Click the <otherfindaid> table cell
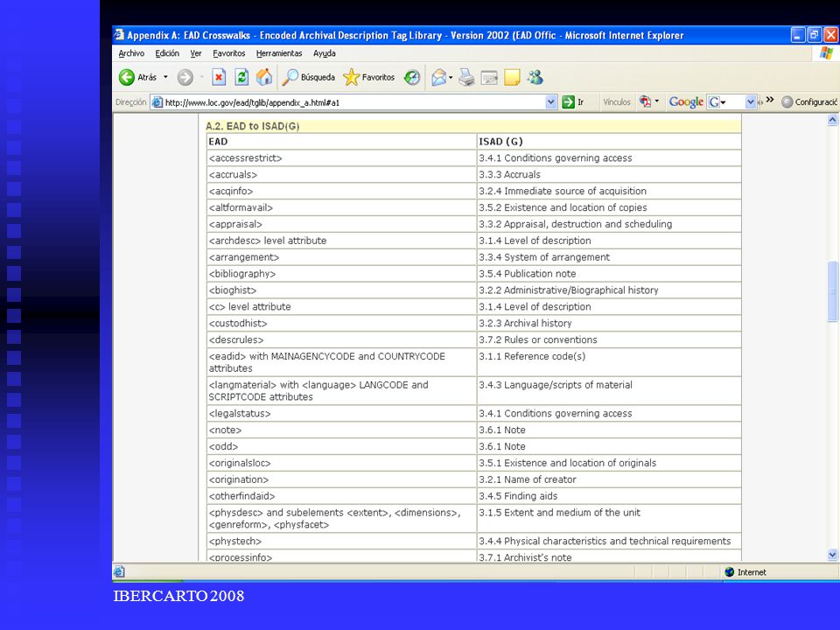840x630 pixels. point(341,495)
